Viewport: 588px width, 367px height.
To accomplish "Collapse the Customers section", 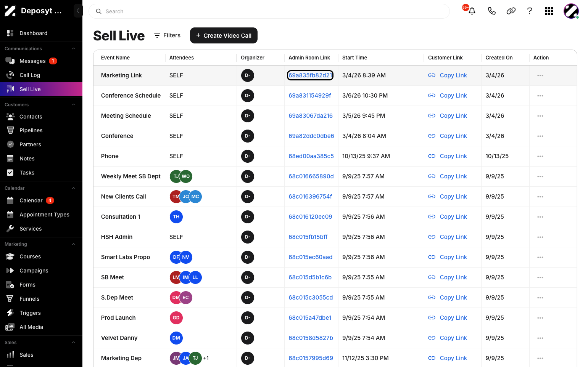I will [74, 105].
